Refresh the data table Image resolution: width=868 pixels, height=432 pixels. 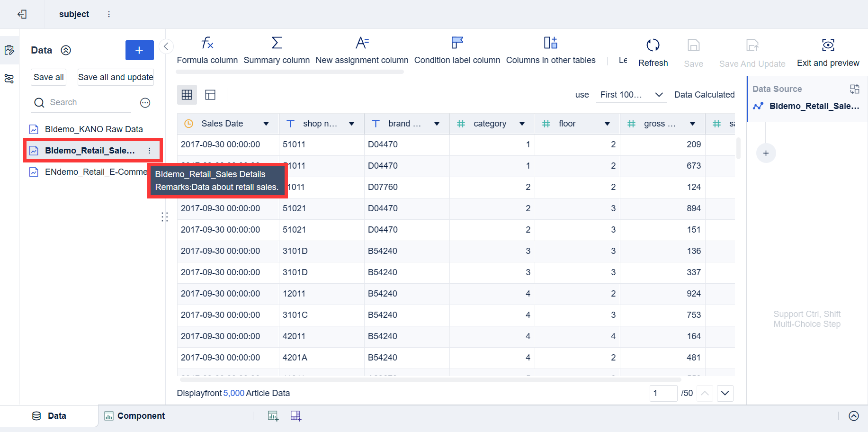tap(653, 51)
